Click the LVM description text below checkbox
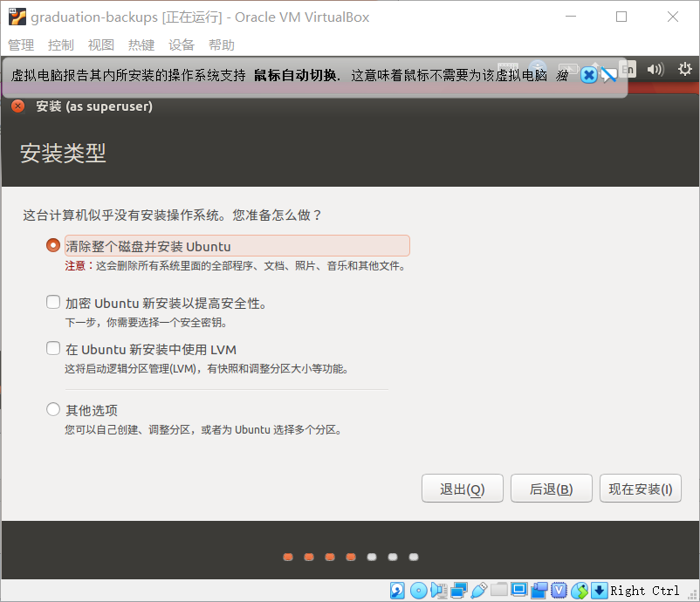 coord(207,368)
